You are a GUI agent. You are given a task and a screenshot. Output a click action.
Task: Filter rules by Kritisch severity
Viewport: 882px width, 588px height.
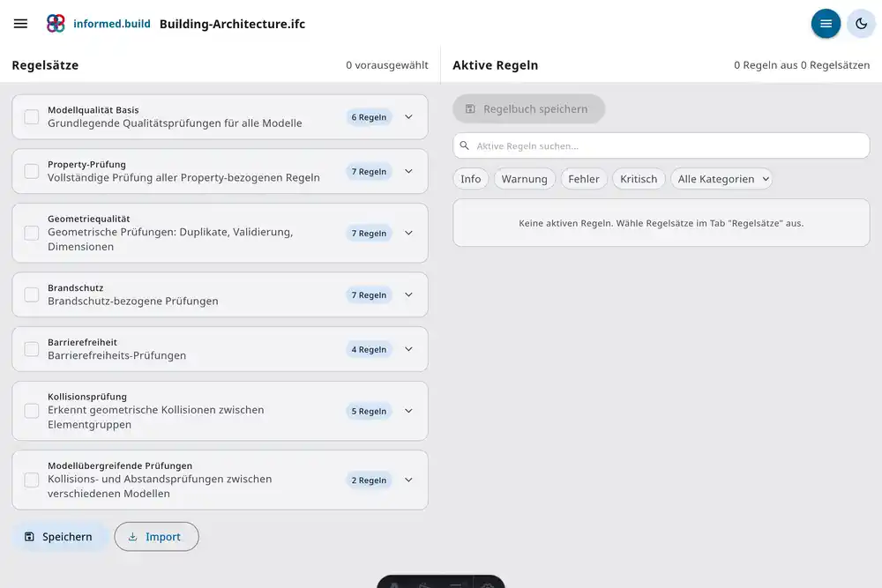[x=639, y=179]
